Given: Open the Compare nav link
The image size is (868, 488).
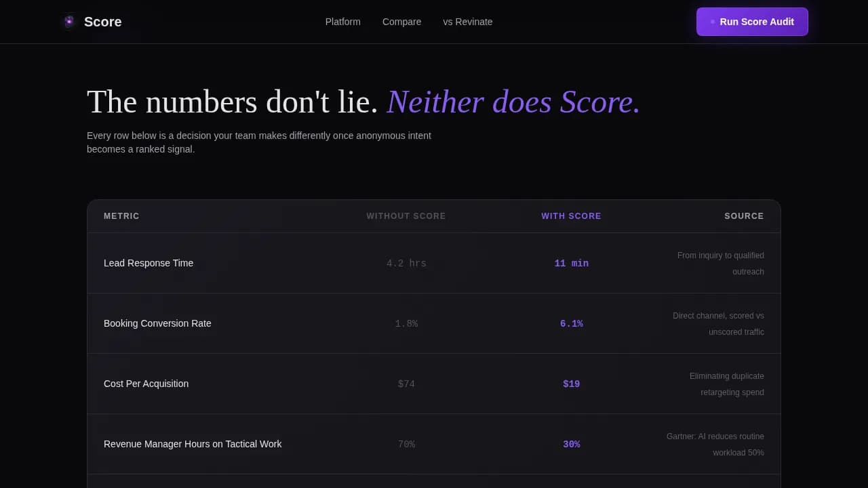Looking at the screenshot, I should pos(401,22).
